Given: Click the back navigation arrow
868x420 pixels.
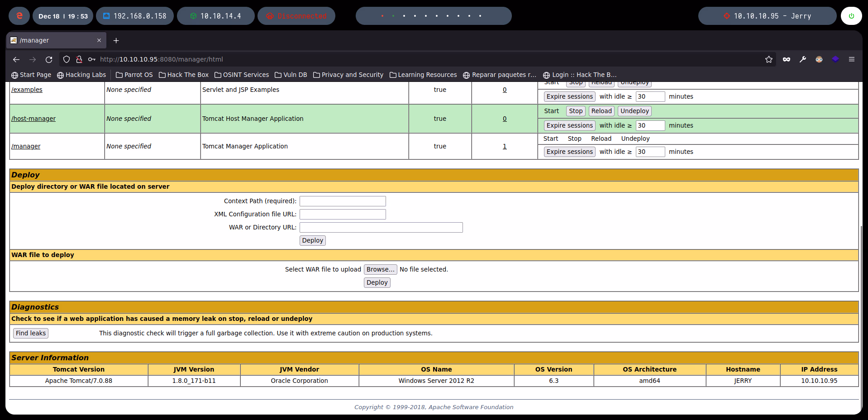Looking at the screenshot, I should point(16,59).
